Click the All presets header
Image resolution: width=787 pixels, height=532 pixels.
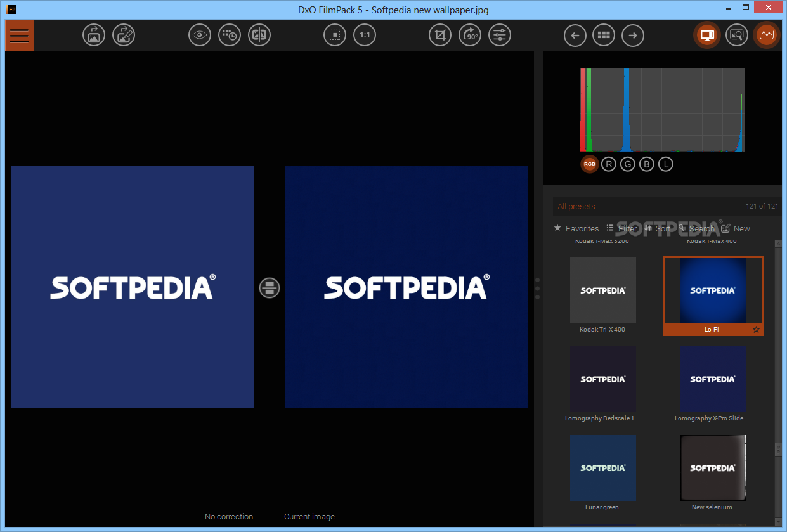pos(576,206)
